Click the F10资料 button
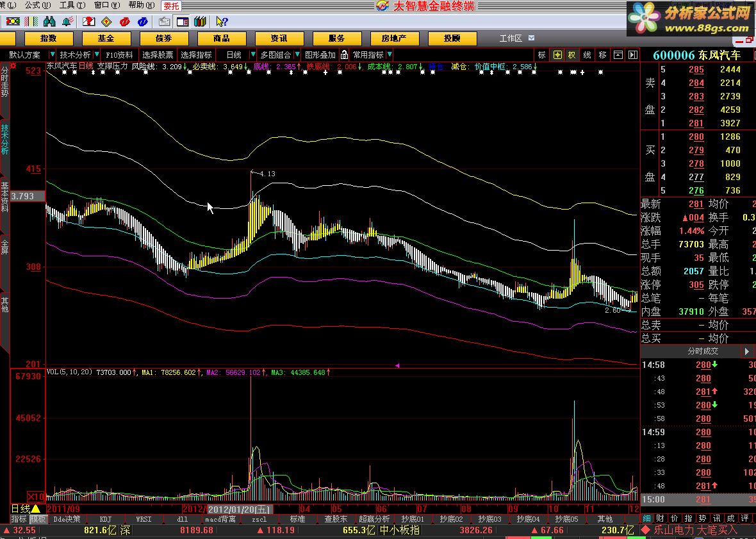The image size is (756, 539). 120,55
